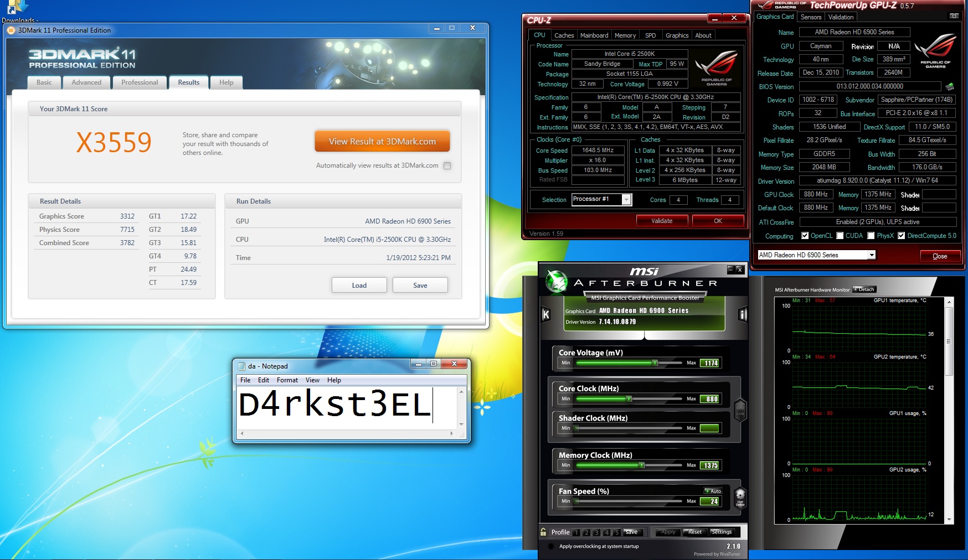The height and width of the screenshot is (560, 968).
Task: Select Afterburner profile slot 3
Action: click(x=596, y=532)
